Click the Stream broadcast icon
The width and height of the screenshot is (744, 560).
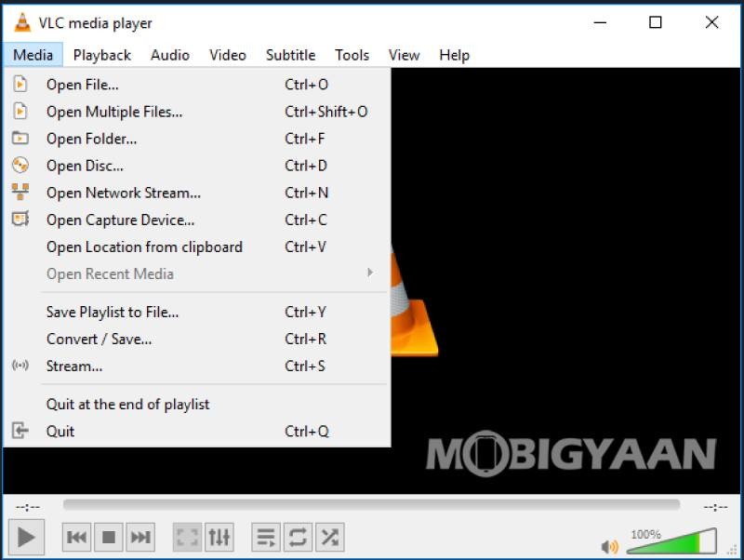(x=20, y=365)
